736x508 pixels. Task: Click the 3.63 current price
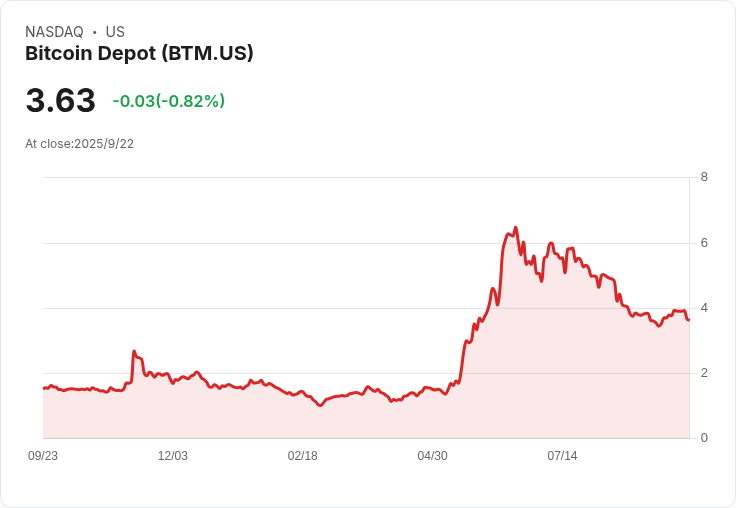(x=61, y=100)
